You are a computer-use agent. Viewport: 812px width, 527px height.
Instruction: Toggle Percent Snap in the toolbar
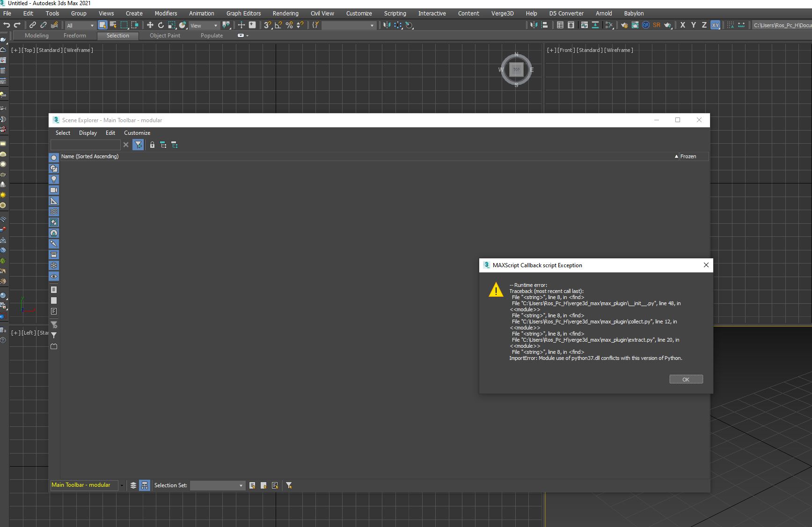(x=289, y=25)
